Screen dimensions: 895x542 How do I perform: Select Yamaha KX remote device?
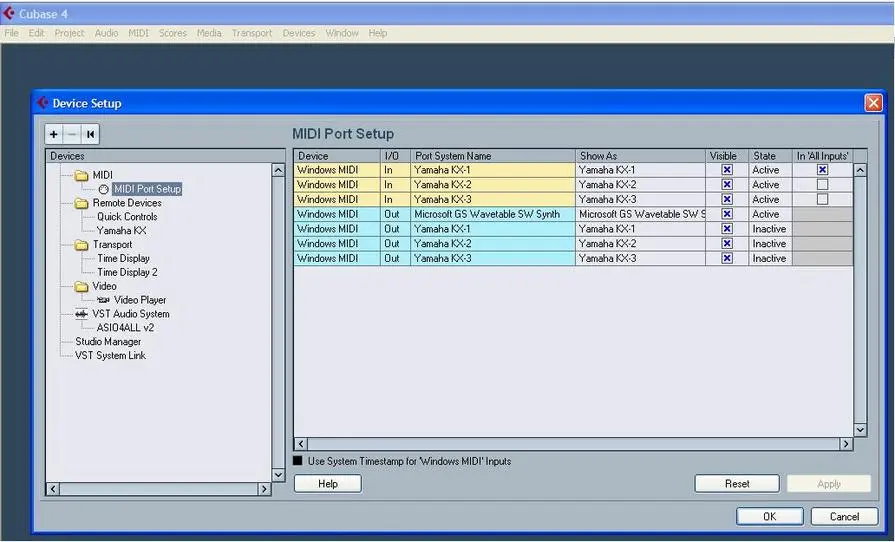click(x=122, y=230)
